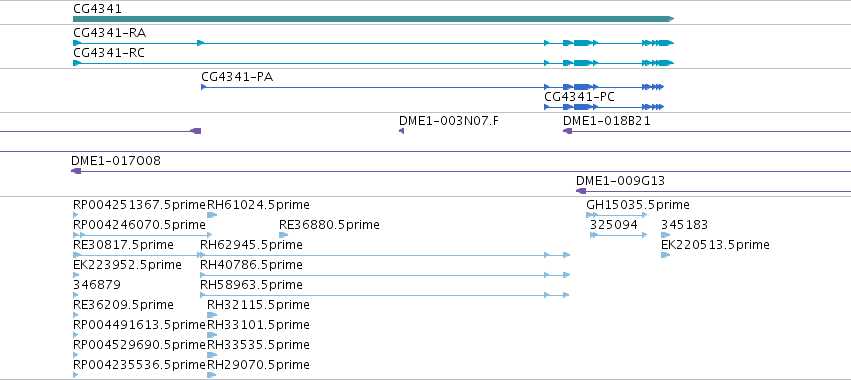Click the RH62945.5prime alignment line

385,255
